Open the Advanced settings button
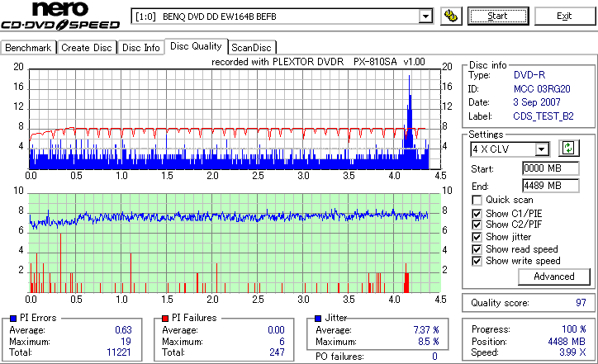598x364 pixels. (553, 277)
